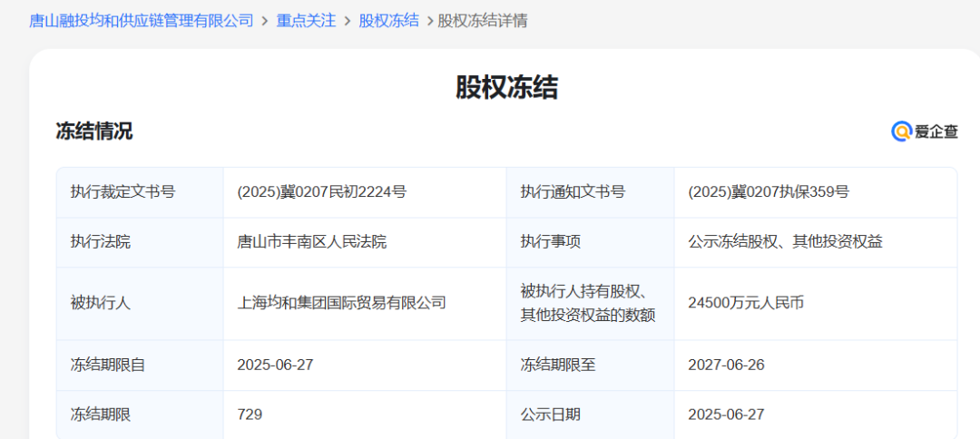
Task: Click the 冻结情况 section title
Action: click(94, 132)
